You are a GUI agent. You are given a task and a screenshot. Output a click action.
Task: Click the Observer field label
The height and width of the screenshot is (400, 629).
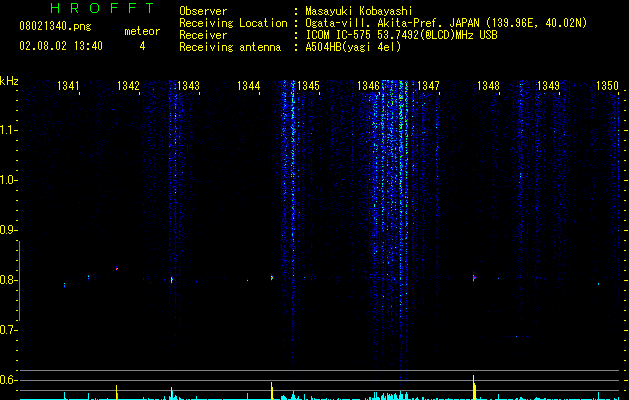(x=203, y=11)
